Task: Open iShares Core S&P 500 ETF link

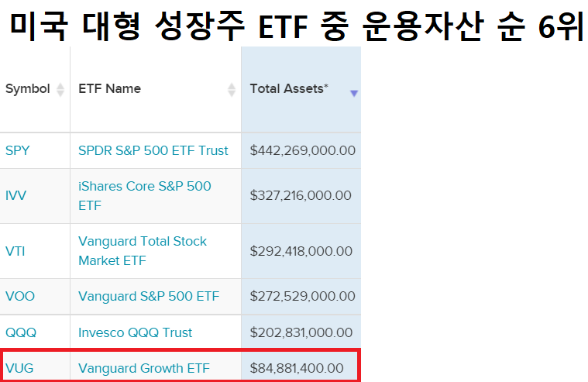Action: pos(145,196)
